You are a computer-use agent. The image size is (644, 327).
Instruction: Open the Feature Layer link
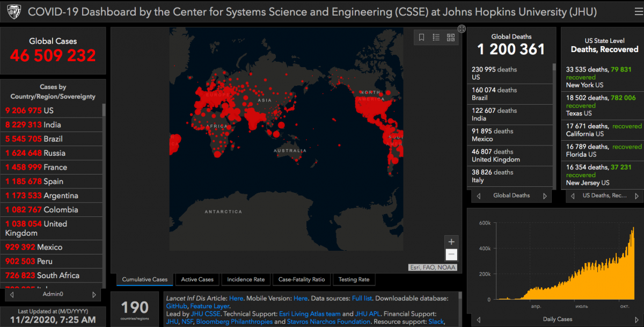coord(210,306)
